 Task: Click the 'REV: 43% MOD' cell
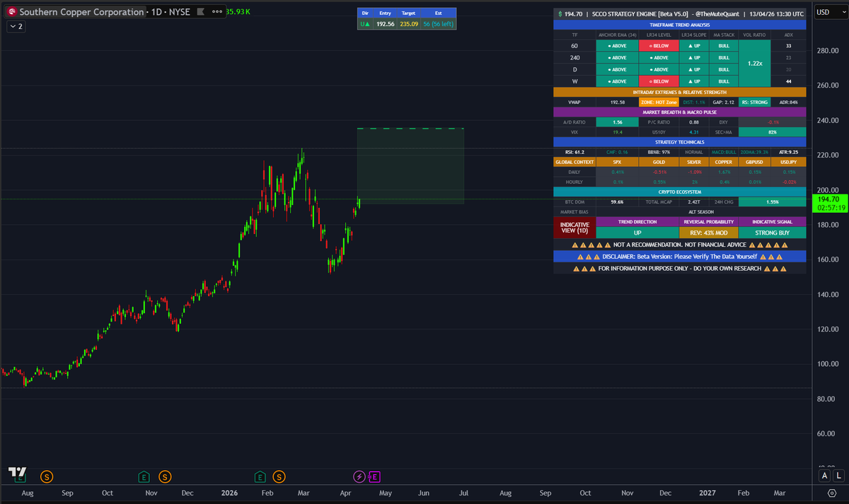click(x=708, y=233)
